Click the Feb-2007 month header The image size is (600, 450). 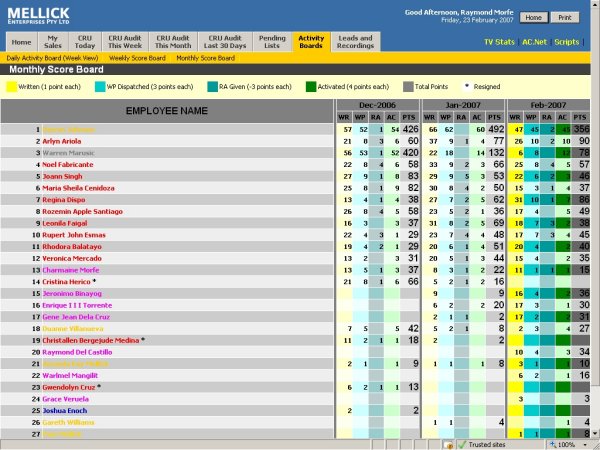tap(548, 105)
